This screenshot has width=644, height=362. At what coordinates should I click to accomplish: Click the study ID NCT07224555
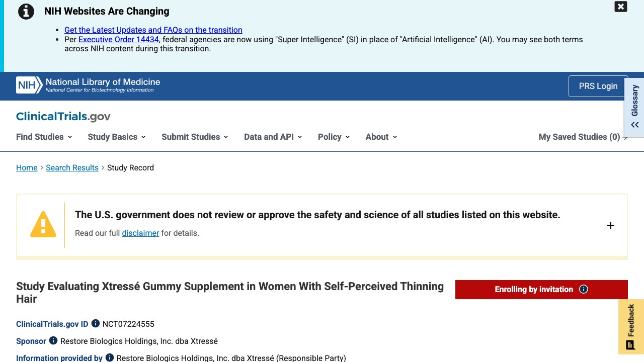click(x=128, y=324)
